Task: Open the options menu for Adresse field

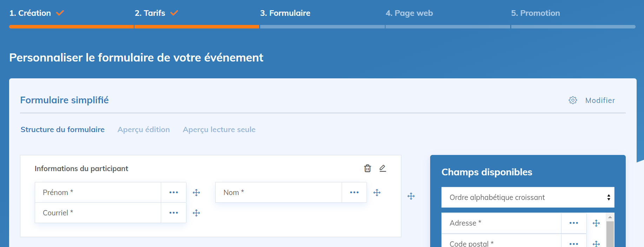Action: tap(573, 223)
